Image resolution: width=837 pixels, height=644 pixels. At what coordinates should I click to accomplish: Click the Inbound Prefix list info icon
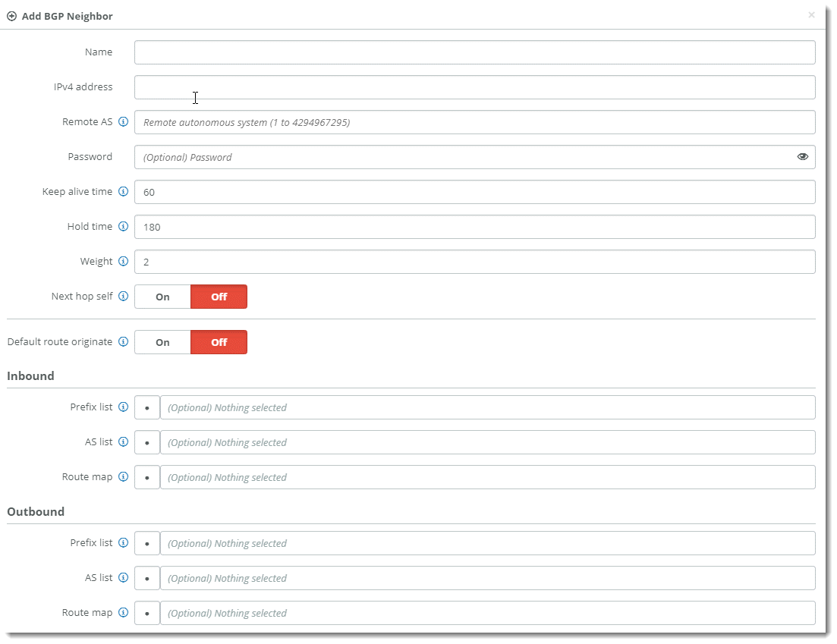(x=124, y=407)
